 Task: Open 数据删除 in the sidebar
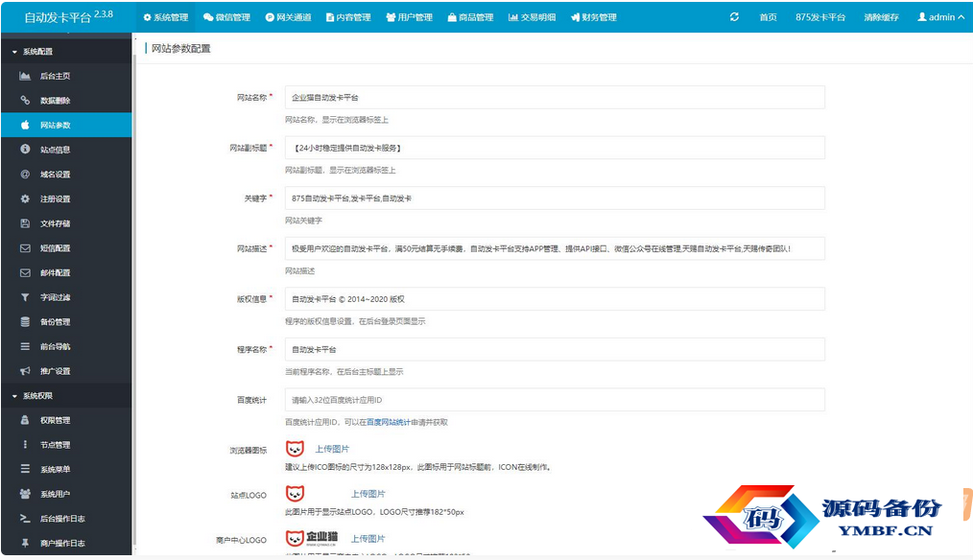(66, 101)
